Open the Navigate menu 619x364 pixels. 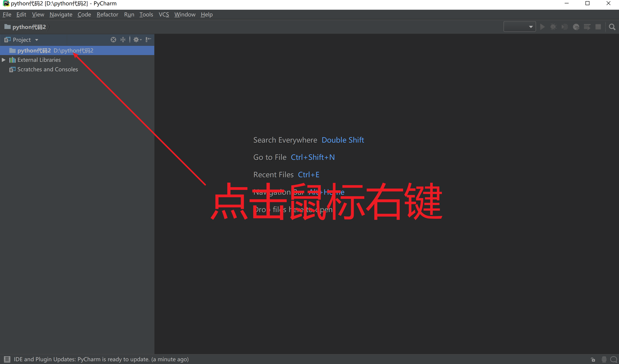click(x=61, y=14)
